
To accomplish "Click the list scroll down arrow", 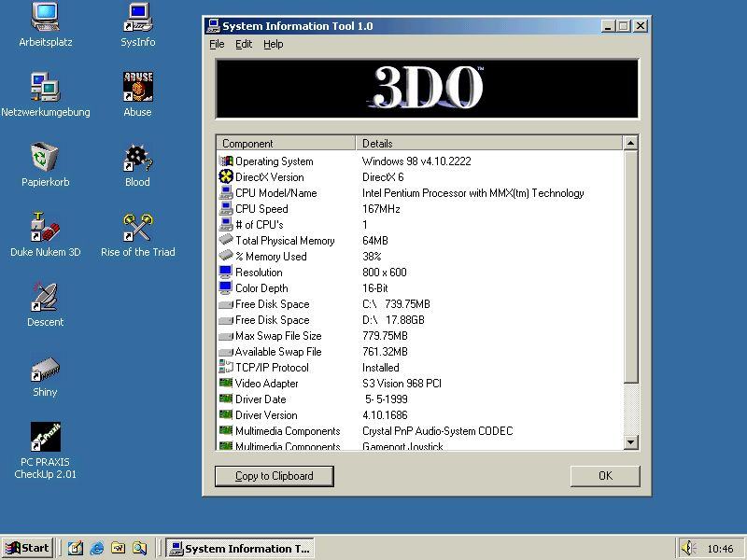I will [631, 442].
